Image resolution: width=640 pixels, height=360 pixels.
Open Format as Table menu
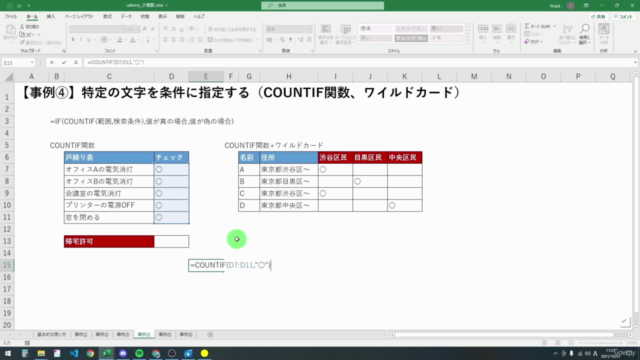345,34
